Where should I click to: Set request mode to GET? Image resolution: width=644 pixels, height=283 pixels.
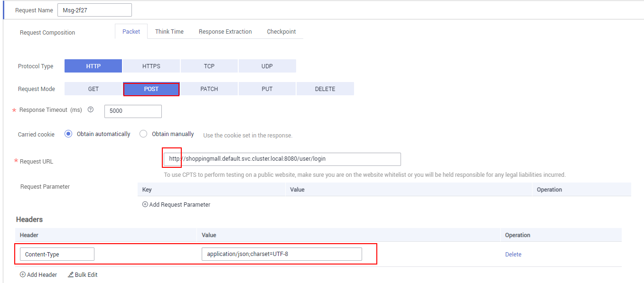click(93, 89)
